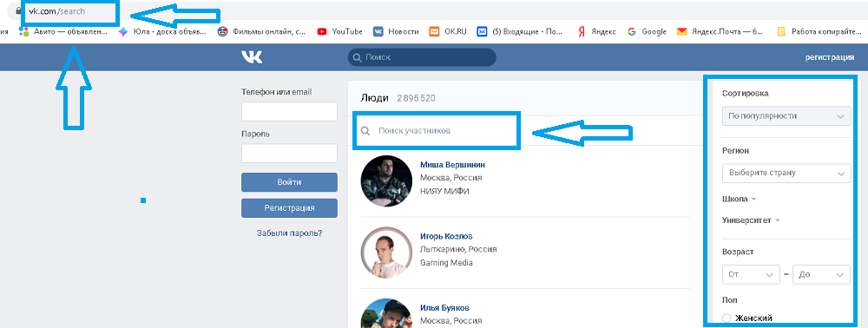Click the search magnifier in header field
868x328 pixels.
[x=357, y=57]
